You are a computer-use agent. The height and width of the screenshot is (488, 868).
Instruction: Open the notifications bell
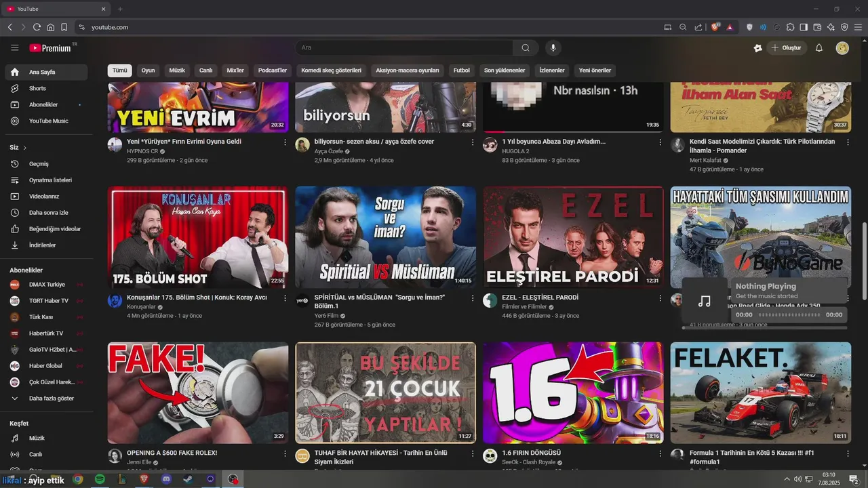818,47
